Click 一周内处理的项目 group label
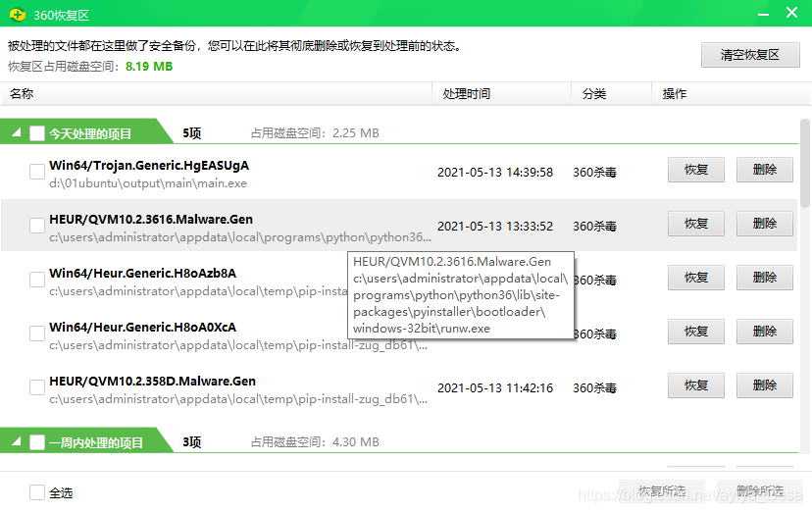This screenshot has height=513, width=812. tap(96, 442)
